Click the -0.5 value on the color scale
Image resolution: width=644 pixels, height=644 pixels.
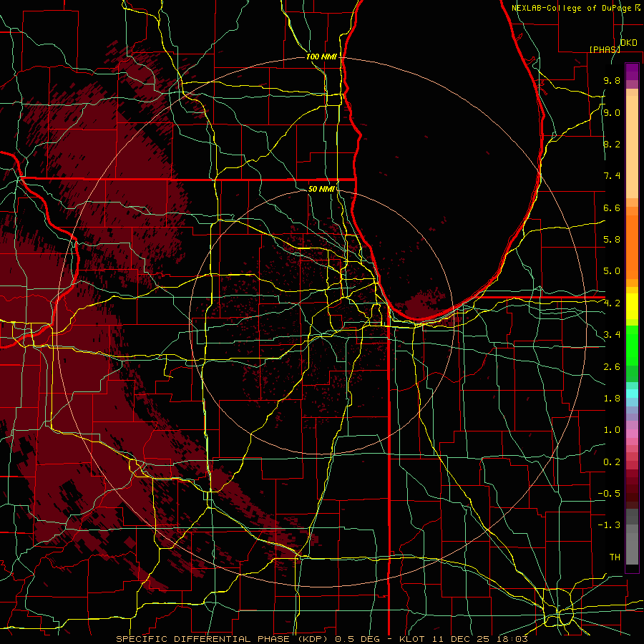tap(609, 494)
